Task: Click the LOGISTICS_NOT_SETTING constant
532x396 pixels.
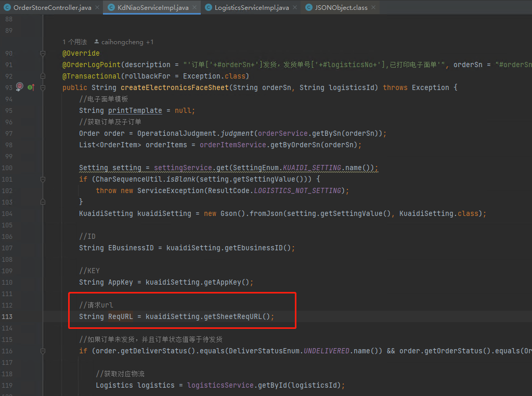Action: click(297, 190)
